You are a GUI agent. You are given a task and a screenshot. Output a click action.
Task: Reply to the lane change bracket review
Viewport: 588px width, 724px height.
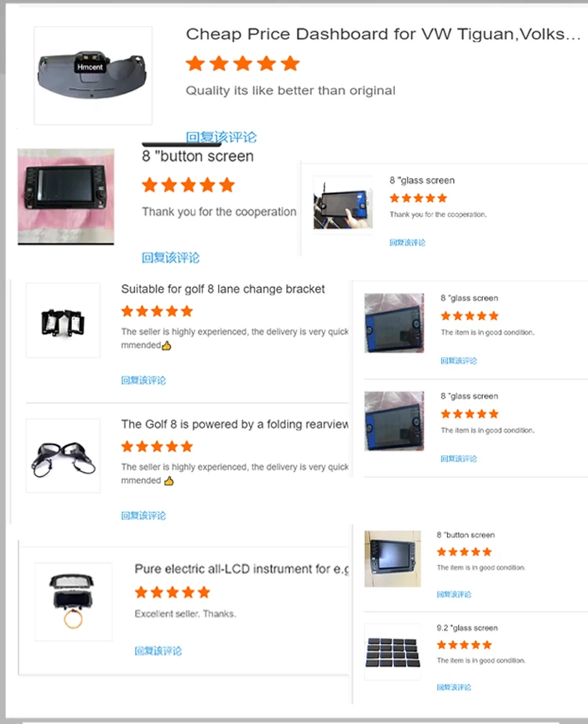coord(143,380)
